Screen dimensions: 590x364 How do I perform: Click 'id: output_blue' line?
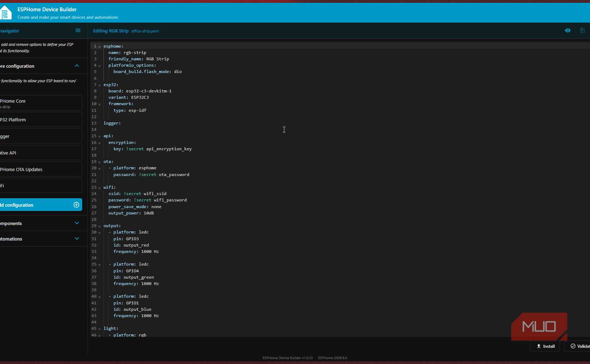(132, 309)
